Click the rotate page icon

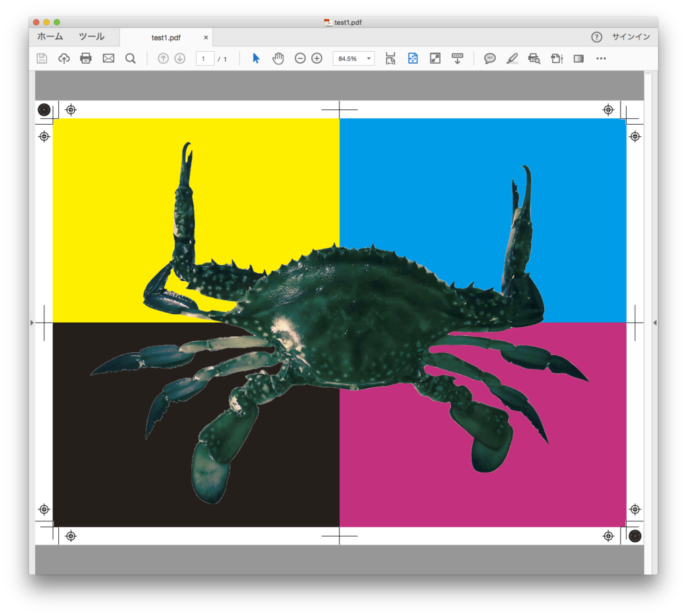tap(557, 58)
